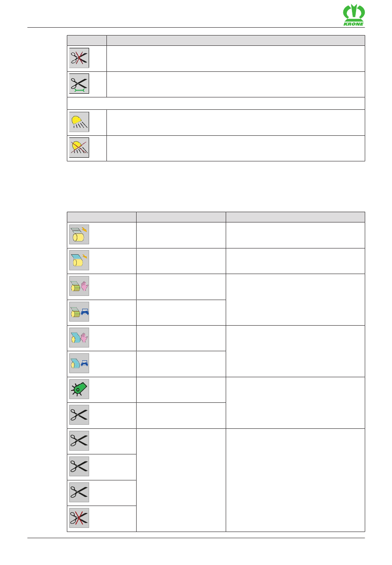Screen dimensions: 392x565
Task: Click the green sensor icon
Action: coord(79,389)
